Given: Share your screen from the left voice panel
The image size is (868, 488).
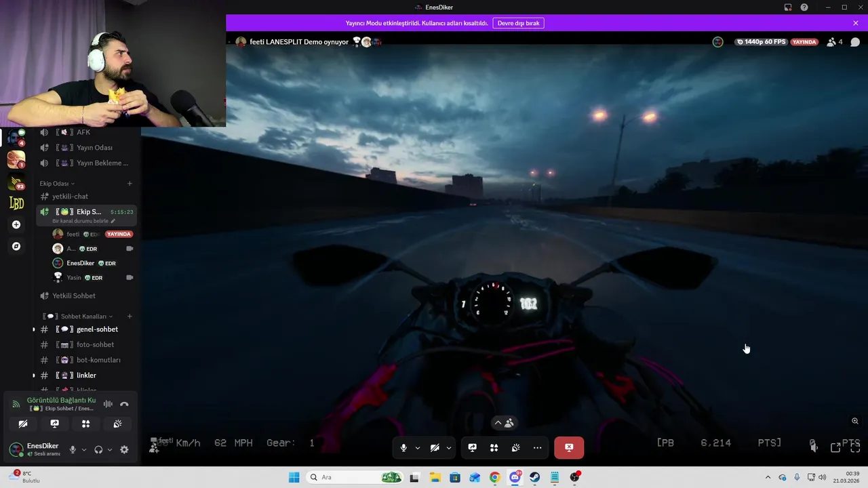Looking at the screenshot, I should (54, 424).
